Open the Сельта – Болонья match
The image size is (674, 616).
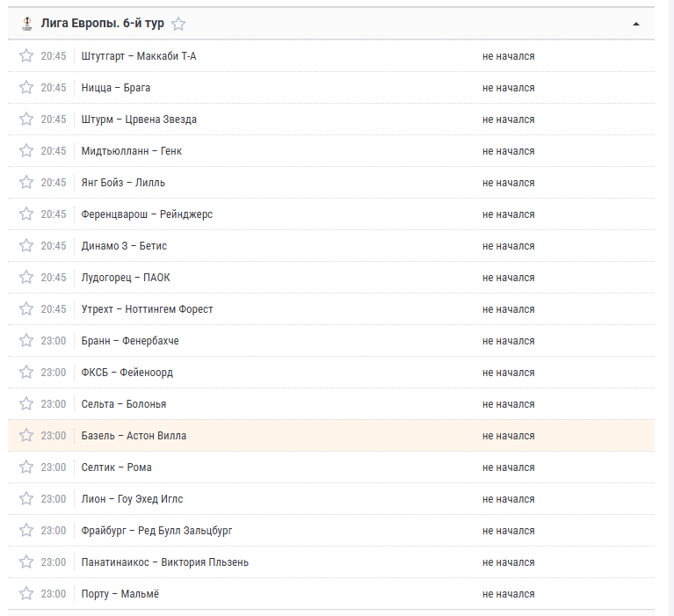tap(123, 404)
